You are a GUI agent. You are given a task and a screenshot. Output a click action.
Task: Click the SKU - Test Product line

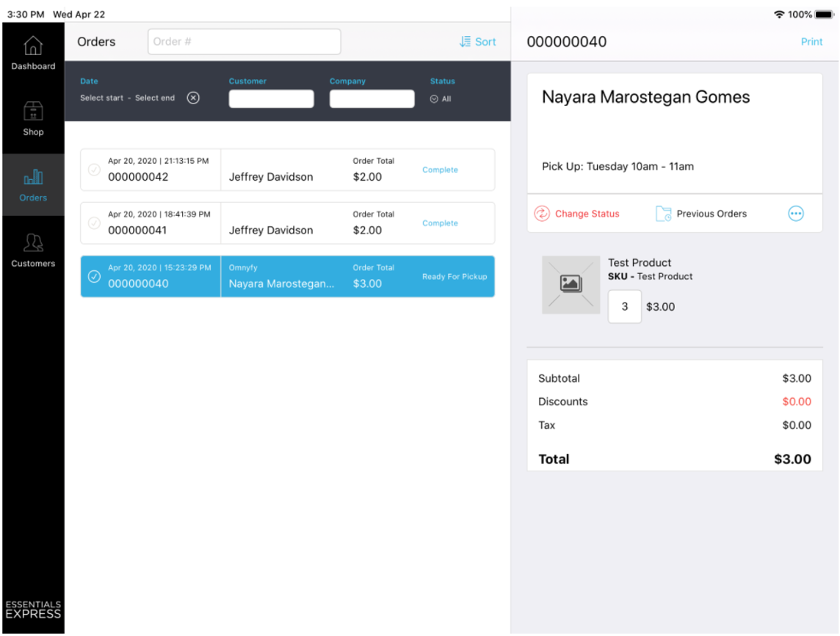pos(651,277)
